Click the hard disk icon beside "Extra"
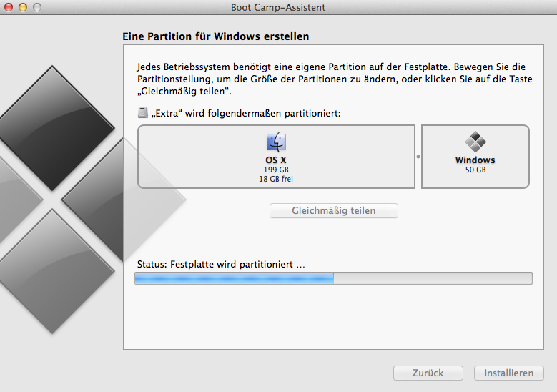This screenshot has height=392, width=557. (x=143, y=112)
